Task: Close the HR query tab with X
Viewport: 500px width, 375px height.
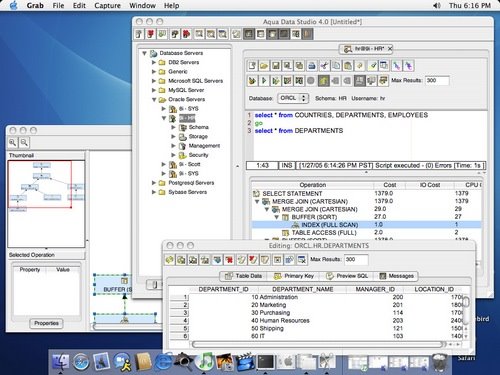Action: click(390, 49)
